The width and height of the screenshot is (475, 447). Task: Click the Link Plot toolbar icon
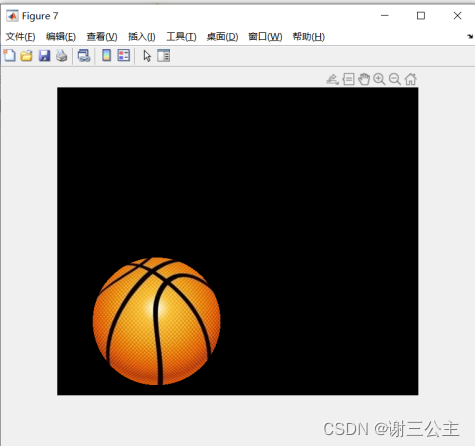pos(84,56)
